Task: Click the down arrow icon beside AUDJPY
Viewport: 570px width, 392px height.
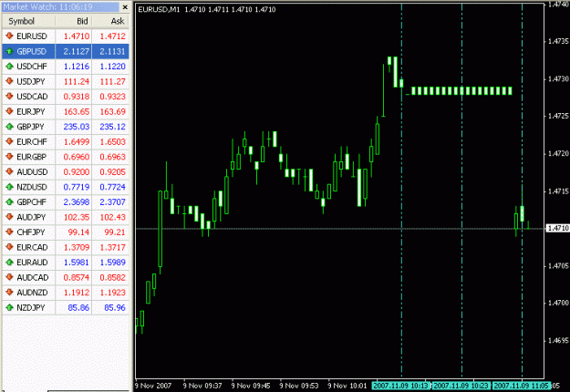Action: pos(9,217)
